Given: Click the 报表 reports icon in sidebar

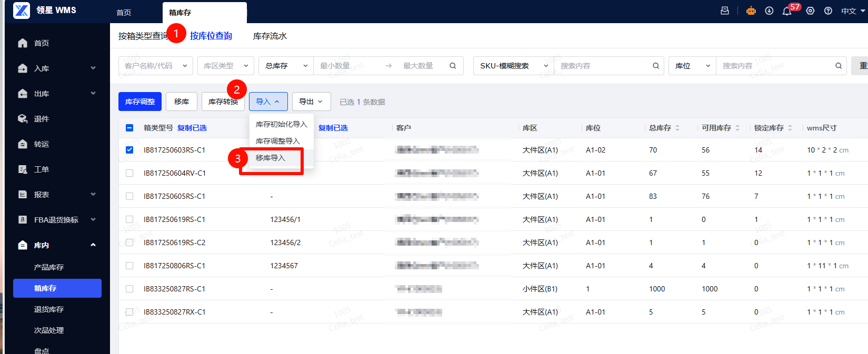Looking at the screenshot, I should click(x=23, y=195).
